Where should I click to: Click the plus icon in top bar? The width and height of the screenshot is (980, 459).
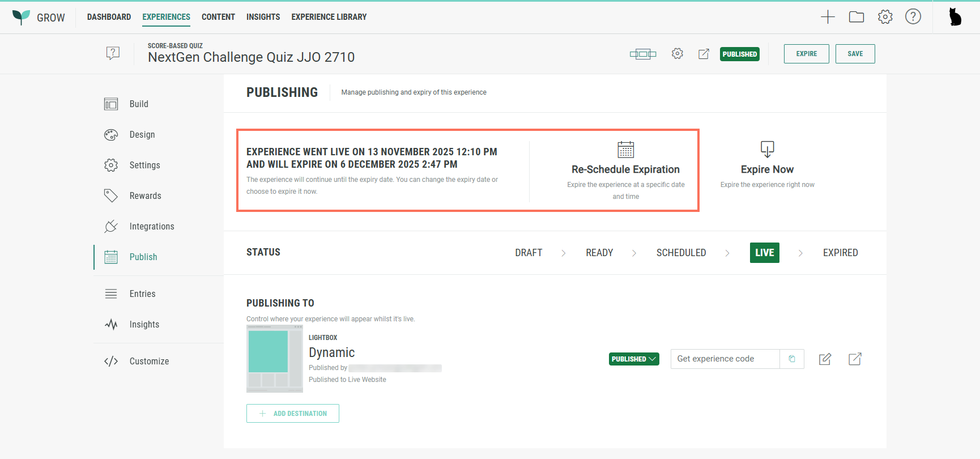pyautogui.click(x=828, y=17)
